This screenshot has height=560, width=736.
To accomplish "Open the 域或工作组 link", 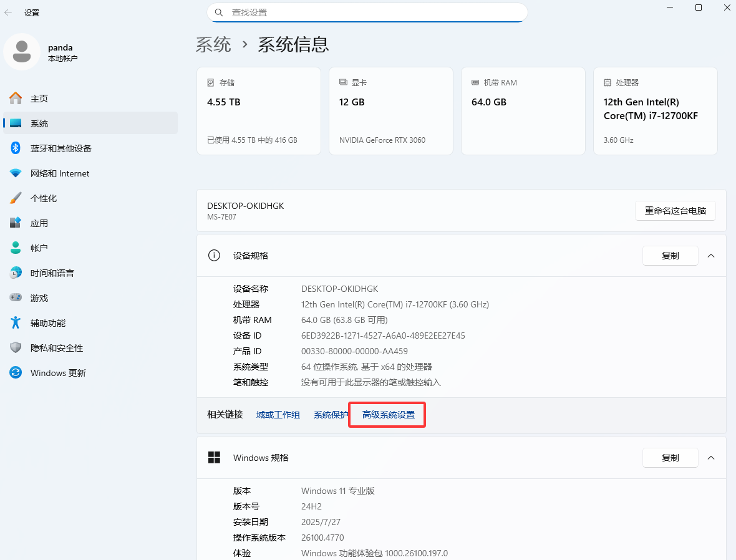I will (278, 415).
